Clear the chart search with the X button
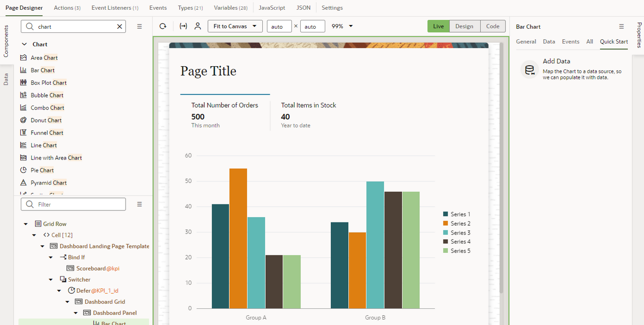This screenshot has height=325, width=644. point(120,26)
